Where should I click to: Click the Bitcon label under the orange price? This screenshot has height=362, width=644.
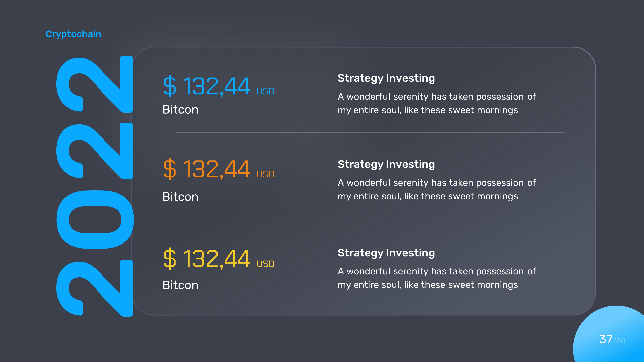click(x=180, y=197)
